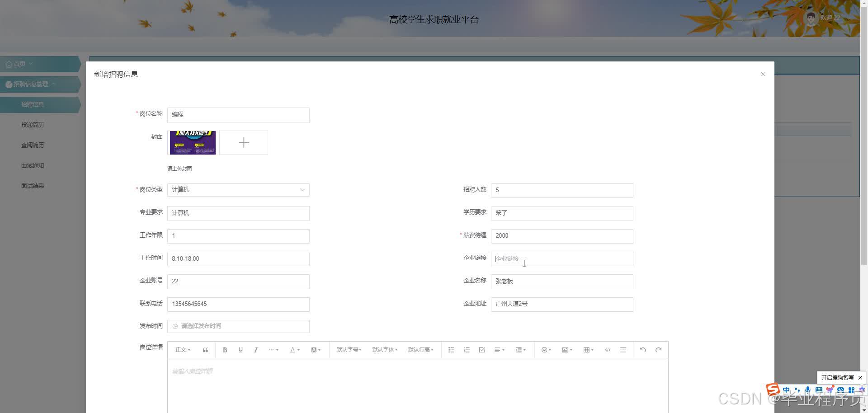The width and height of the screenshot is (868, 413).
Task: Open more text styles ellipsis menu
Action: click(274, 350)
